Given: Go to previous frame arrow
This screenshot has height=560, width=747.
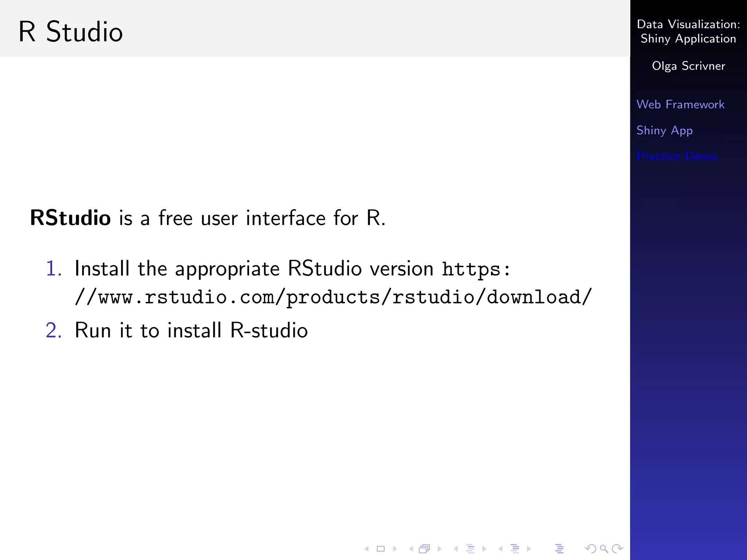Looking at the screenshot, I should [411, 548].
